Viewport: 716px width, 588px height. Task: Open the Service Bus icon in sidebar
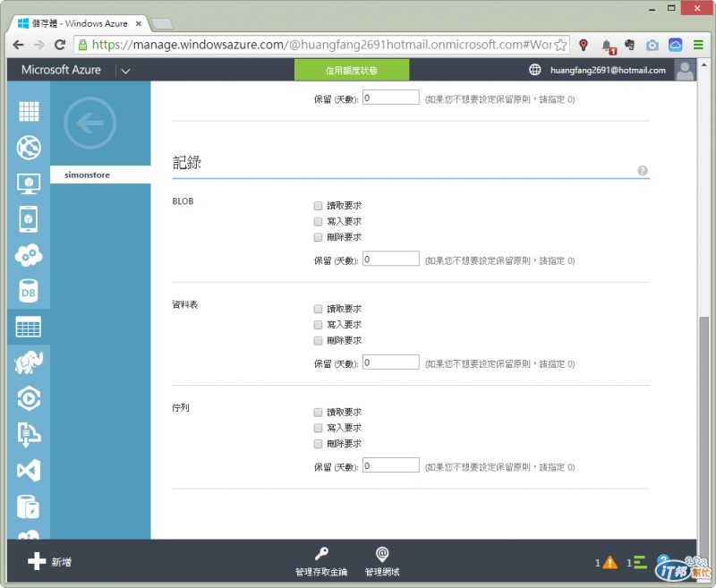29,435
